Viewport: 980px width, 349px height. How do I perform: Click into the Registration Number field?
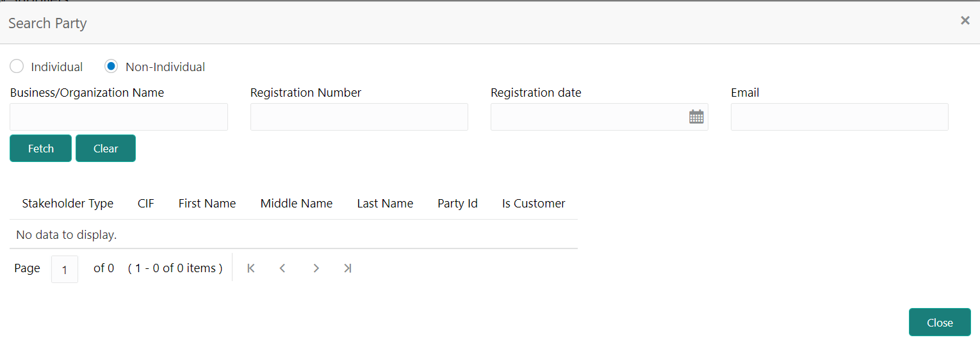click(x=359, y=117)
